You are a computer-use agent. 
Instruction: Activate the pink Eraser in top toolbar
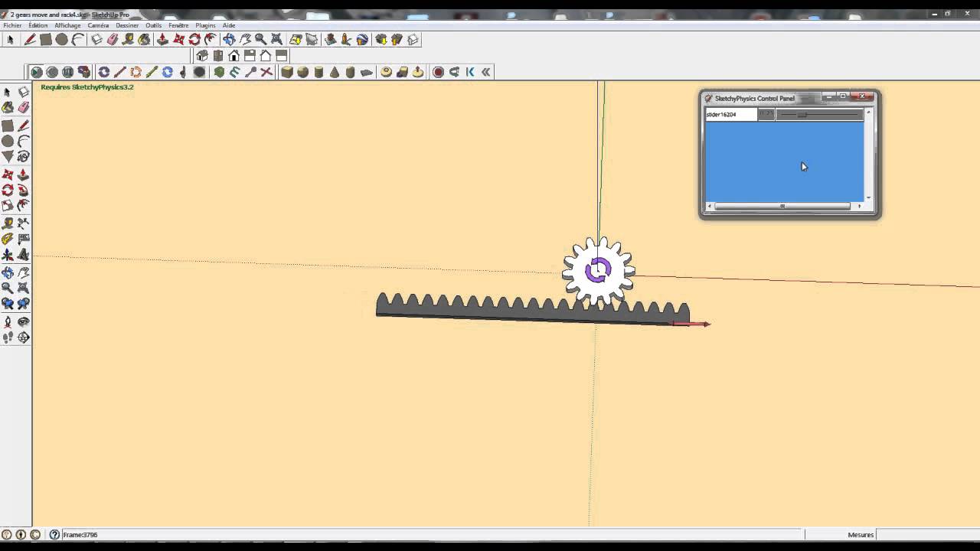click(113, 39)
